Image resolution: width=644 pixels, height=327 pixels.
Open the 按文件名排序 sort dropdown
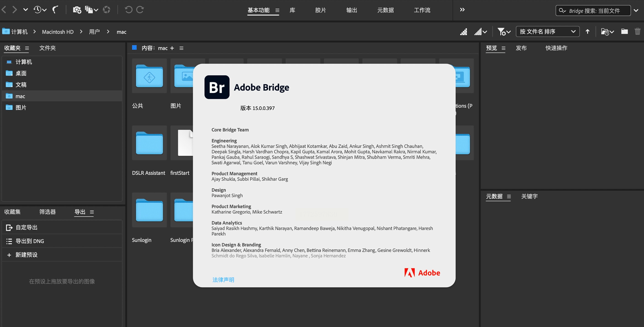pyautogui.click(x=547, y=32)
